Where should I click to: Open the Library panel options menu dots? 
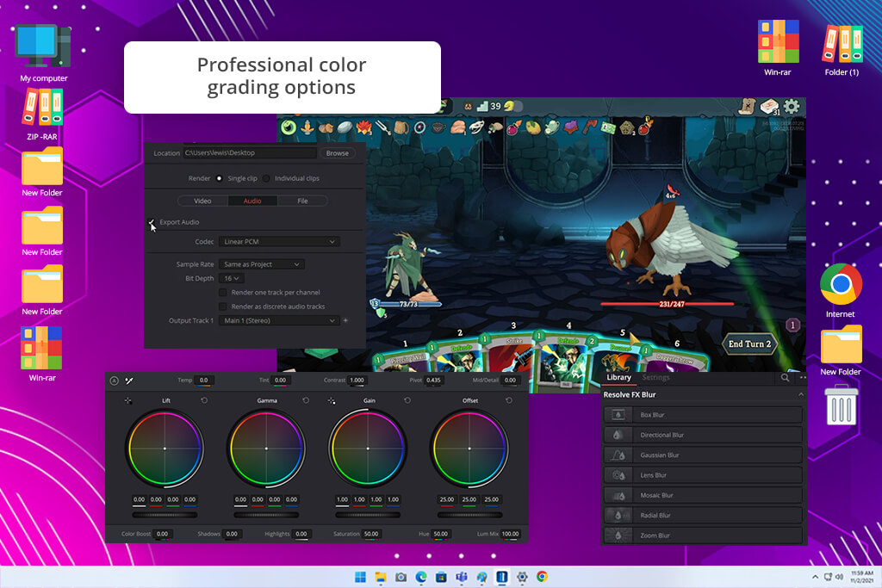click(x=803, y=378)
